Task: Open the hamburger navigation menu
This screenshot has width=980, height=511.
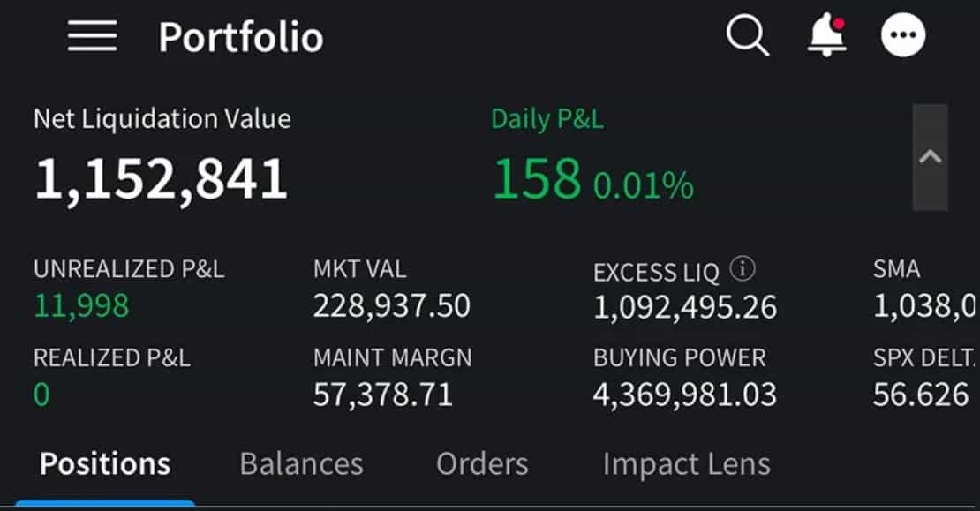Action: pos(92,35)
